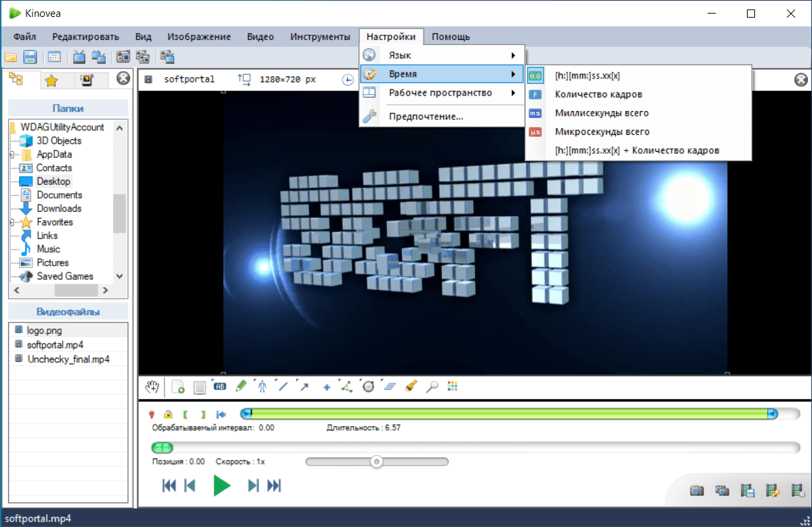This screenshot has width=812, height=527.
Task: Step back one frame
Action: [x=190, y=486]
